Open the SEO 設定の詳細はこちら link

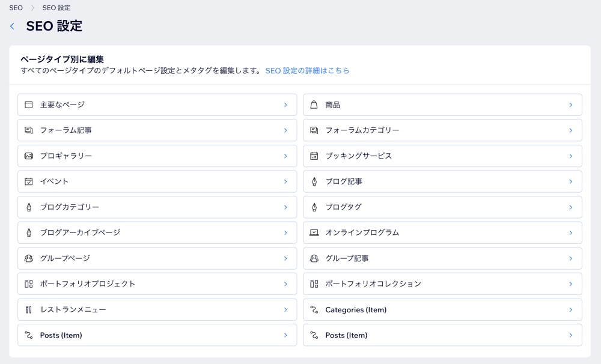pos(307,70)
